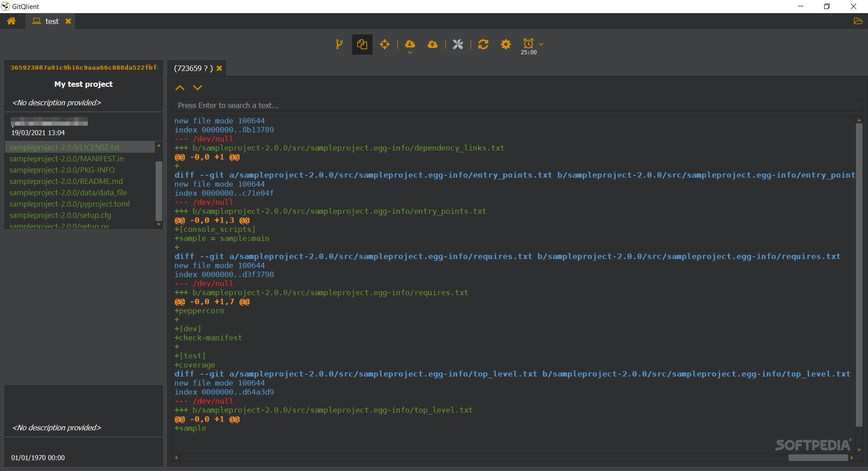Click the '@@ -0,0 +1,7 @@' hunk header
This screenshot has width=868, height=471.
click(212, 301)
